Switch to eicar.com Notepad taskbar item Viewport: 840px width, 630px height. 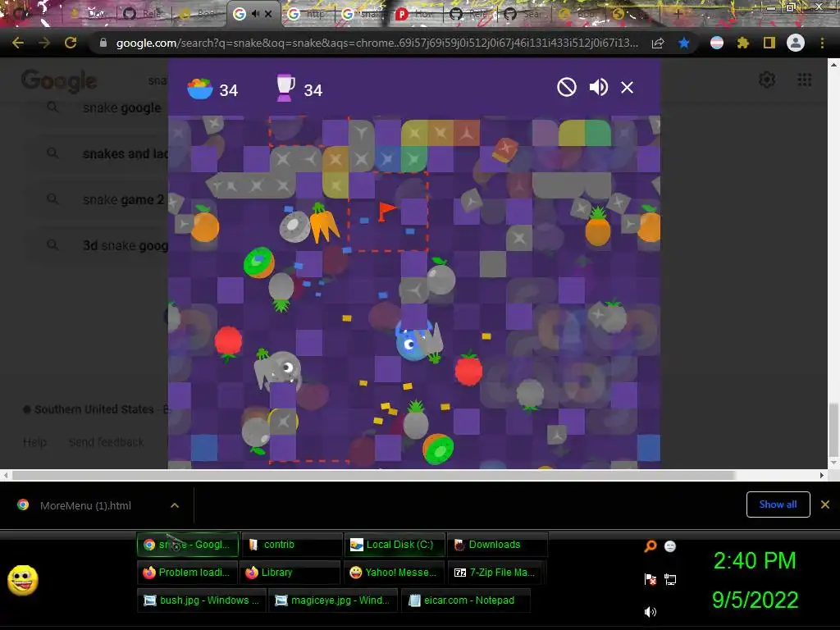tap(466, 600)
